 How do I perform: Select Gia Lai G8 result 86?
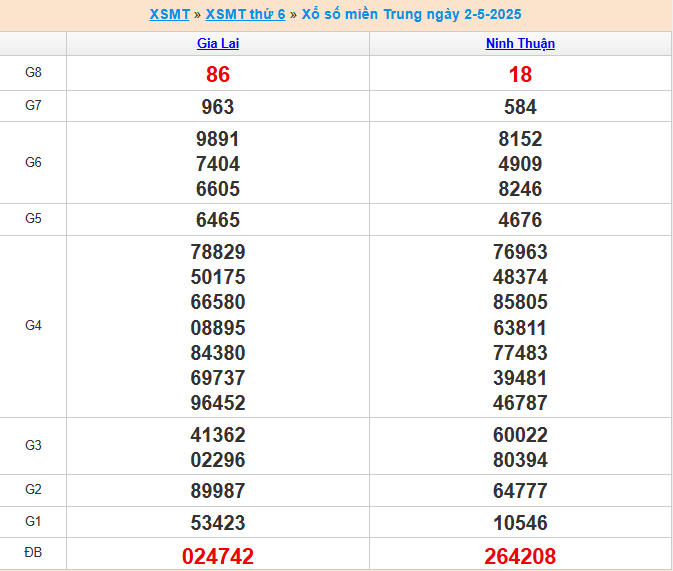pos(218,74)
